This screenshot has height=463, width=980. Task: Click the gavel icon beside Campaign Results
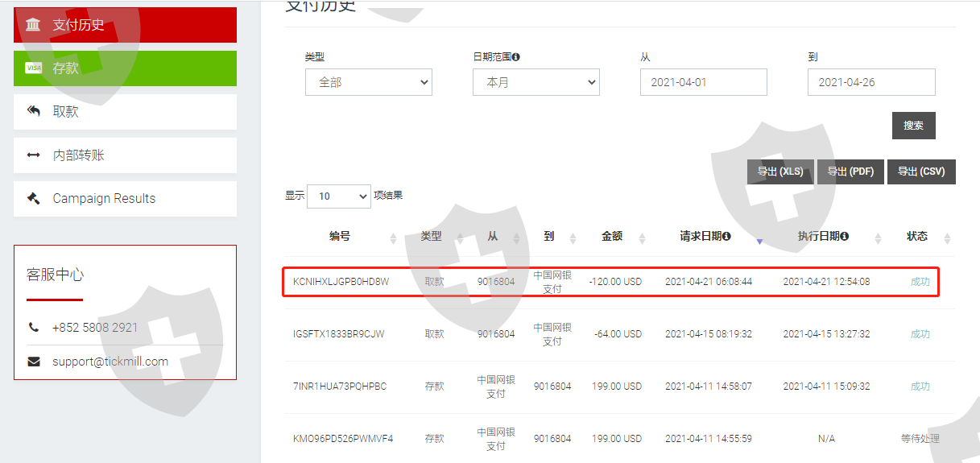click(x=34, y=198)
